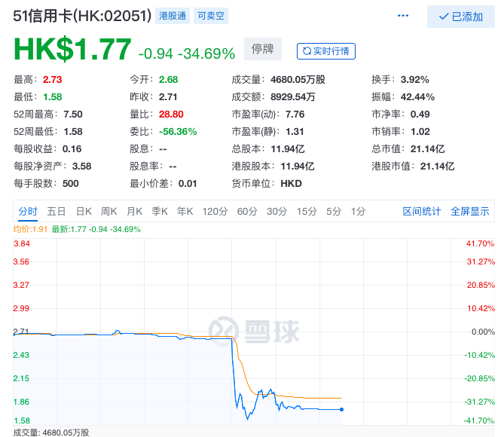Switch to the 日K chart tab

pyautogui.click(x=84, y=211)
